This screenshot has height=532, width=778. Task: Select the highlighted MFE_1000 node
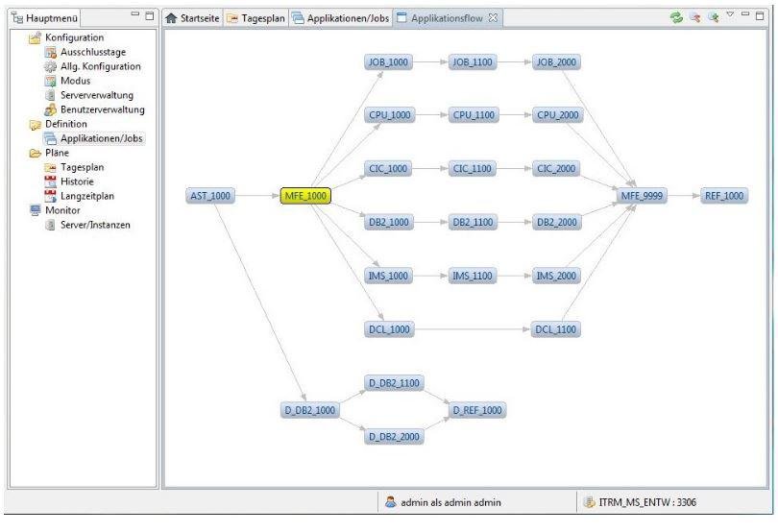[305, 196]
